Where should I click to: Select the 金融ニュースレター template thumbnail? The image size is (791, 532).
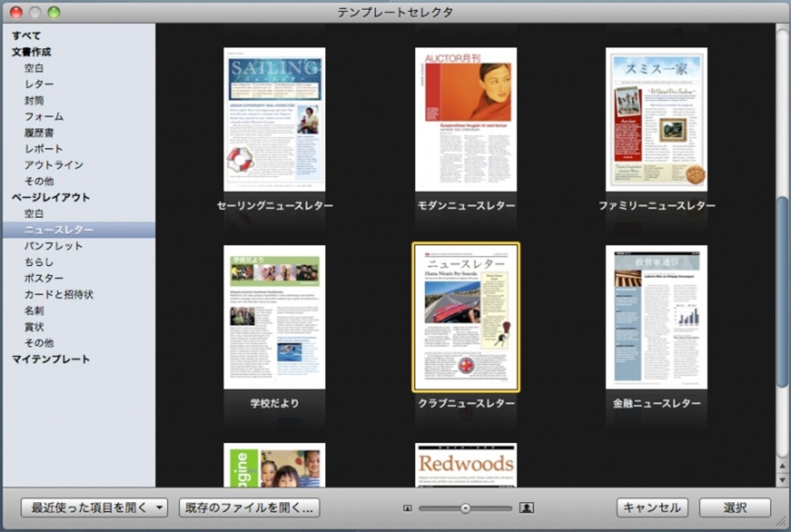tap(657, 317)
